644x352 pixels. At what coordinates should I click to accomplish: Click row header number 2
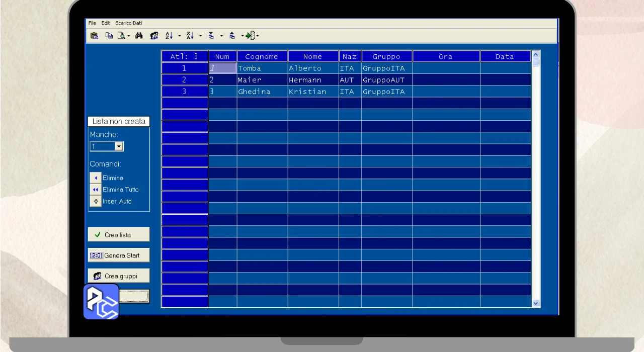pos(185,79)
